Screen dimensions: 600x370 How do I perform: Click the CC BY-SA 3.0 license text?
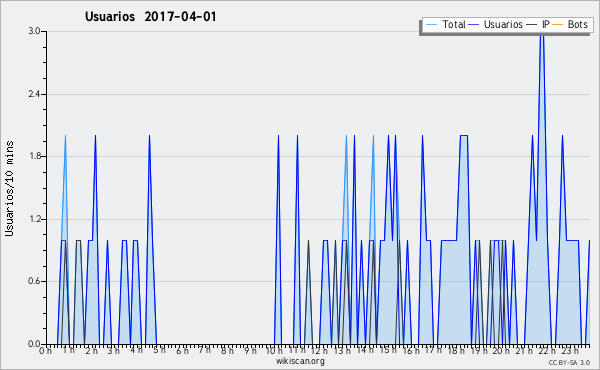point(569,362)
